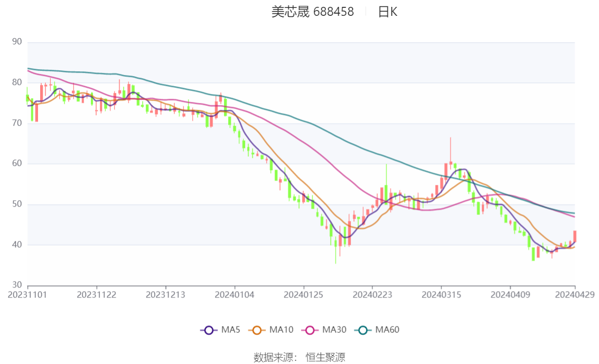
Task: Click the 日K label
Action: point(388,12)
